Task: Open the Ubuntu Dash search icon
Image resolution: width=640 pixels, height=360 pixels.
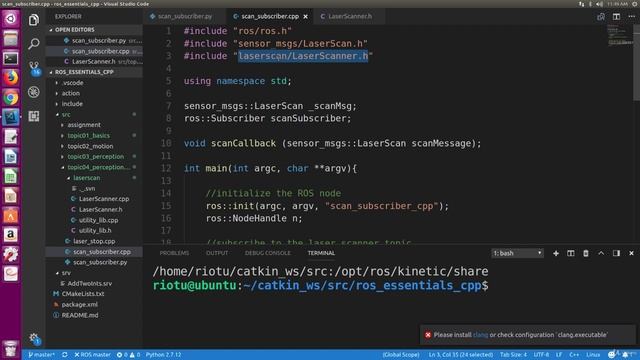Action: click(11, 18)
